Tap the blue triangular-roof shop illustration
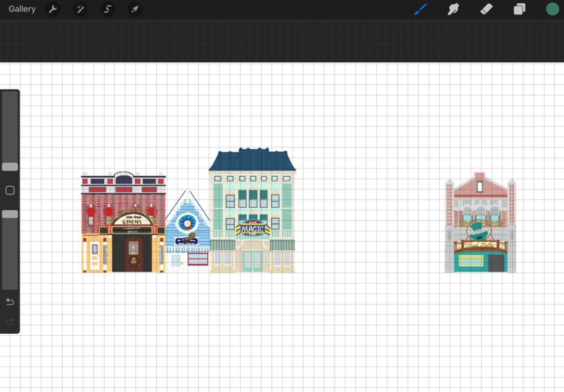564x392 pixels. click(x=188, y=232)
